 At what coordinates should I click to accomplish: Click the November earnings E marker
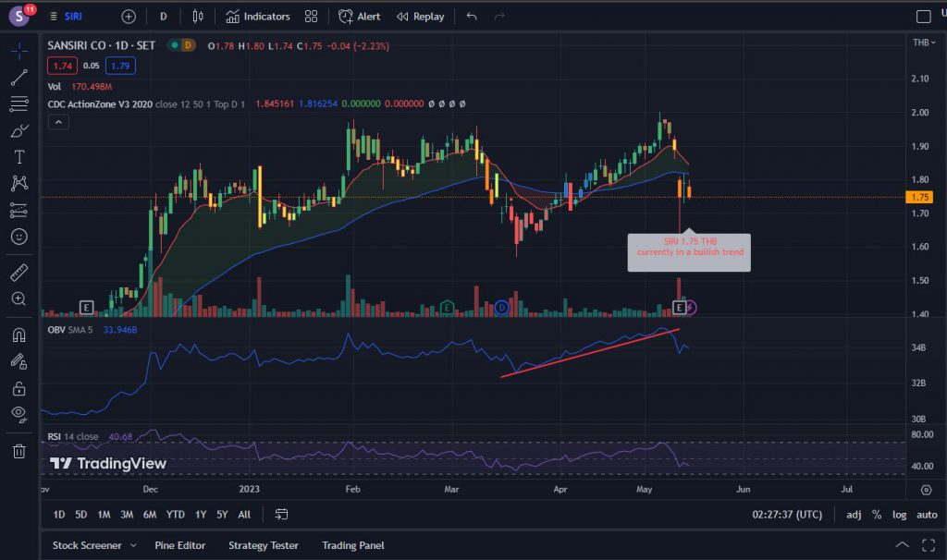(86, 308)
